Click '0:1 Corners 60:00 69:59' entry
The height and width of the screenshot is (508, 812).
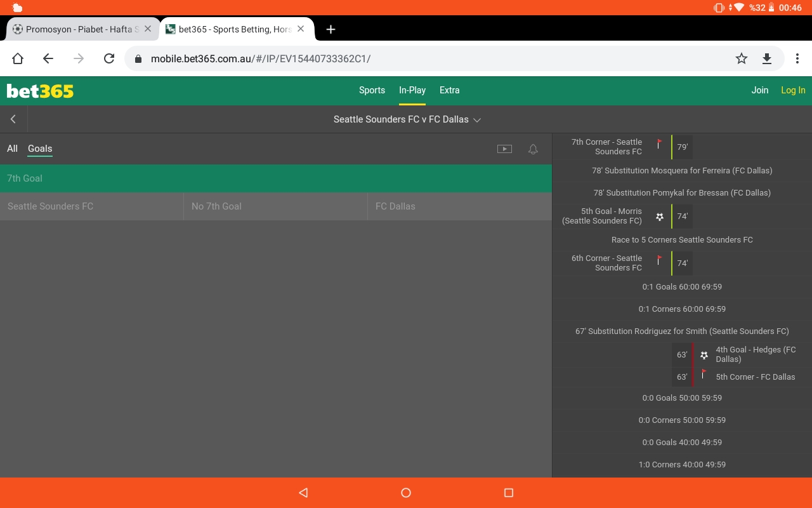click(682, 309)
